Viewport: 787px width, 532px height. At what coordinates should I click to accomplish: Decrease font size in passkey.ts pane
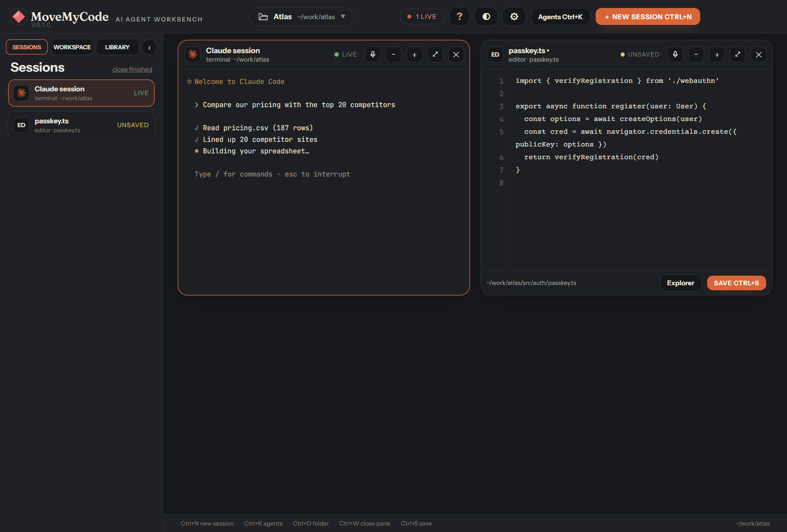click(x=696, y=55)
